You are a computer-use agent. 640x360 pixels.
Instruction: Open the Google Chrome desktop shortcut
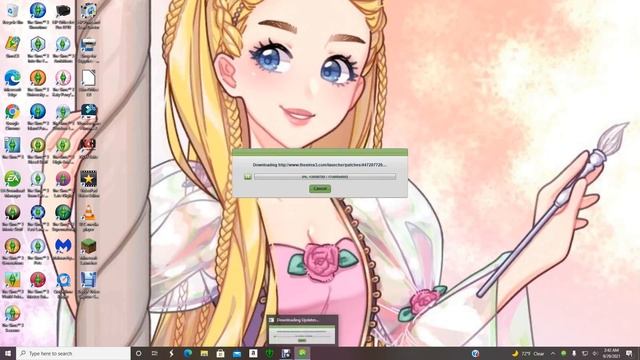13,117
